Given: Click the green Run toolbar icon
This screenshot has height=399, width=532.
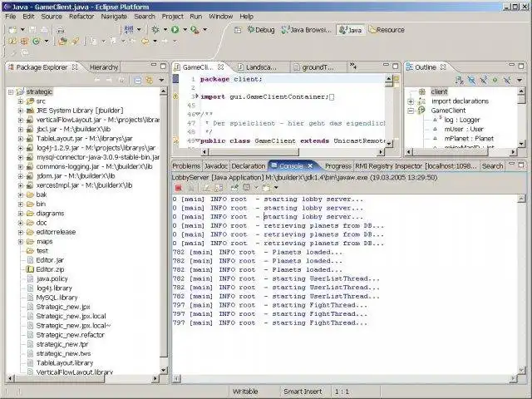Looking at the screenshot, I should pos(175,29).
